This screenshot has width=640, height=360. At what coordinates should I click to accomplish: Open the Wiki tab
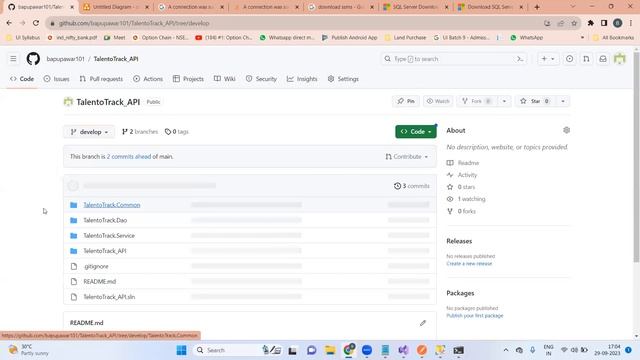(225, 79)
